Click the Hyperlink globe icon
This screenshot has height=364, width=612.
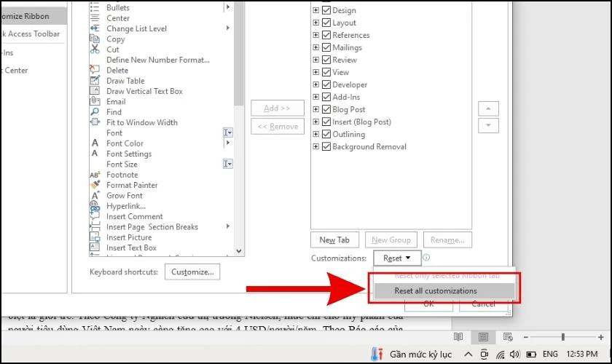(95, 205)
